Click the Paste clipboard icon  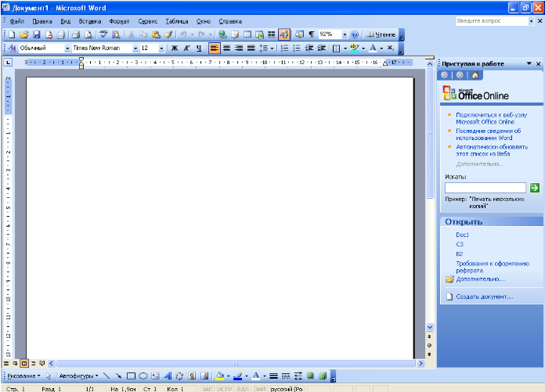[x=156, y=34]
